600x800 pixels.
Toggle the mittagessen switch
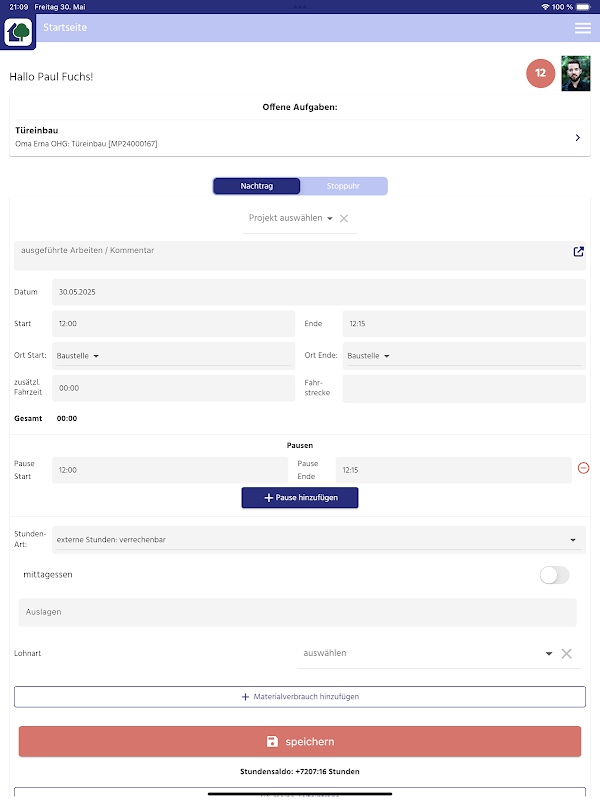click(x=554, y=575)
